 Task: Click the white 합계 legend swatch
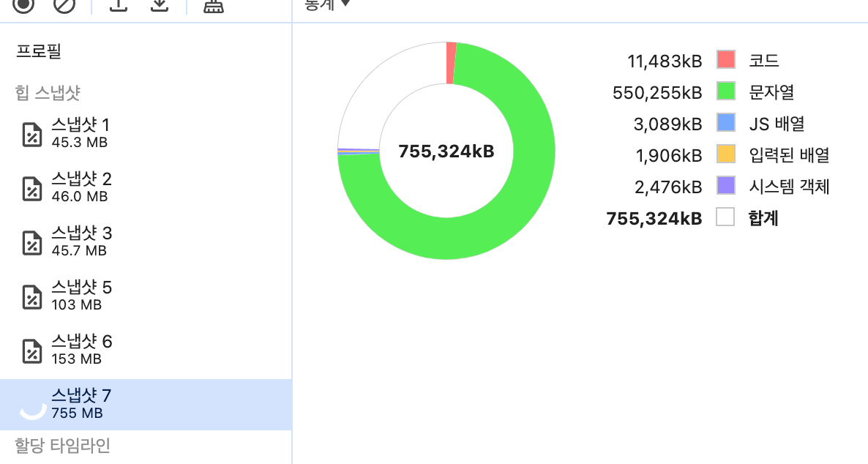726,217
